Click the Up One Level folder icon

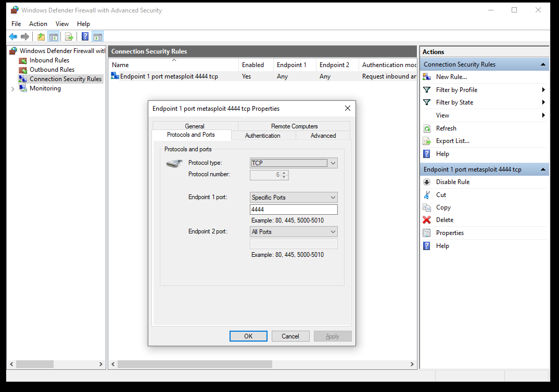41,36
